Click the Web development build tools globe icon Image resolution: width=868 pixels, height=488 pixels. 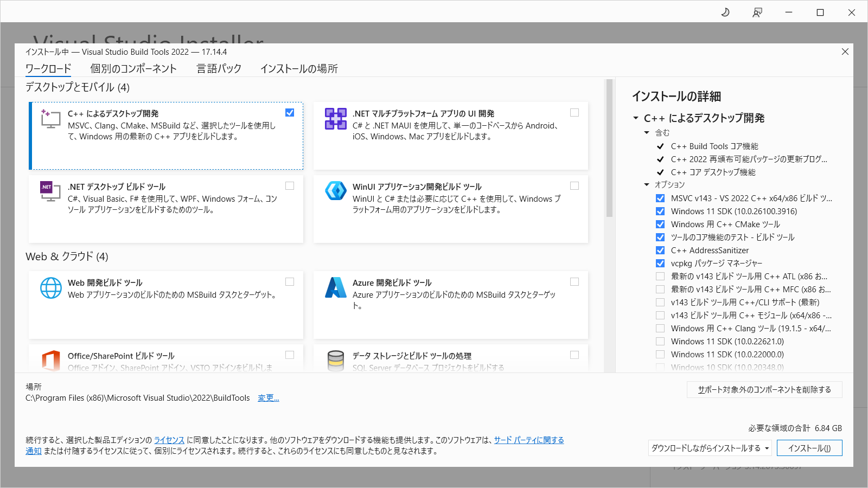(x=50, y=288)
